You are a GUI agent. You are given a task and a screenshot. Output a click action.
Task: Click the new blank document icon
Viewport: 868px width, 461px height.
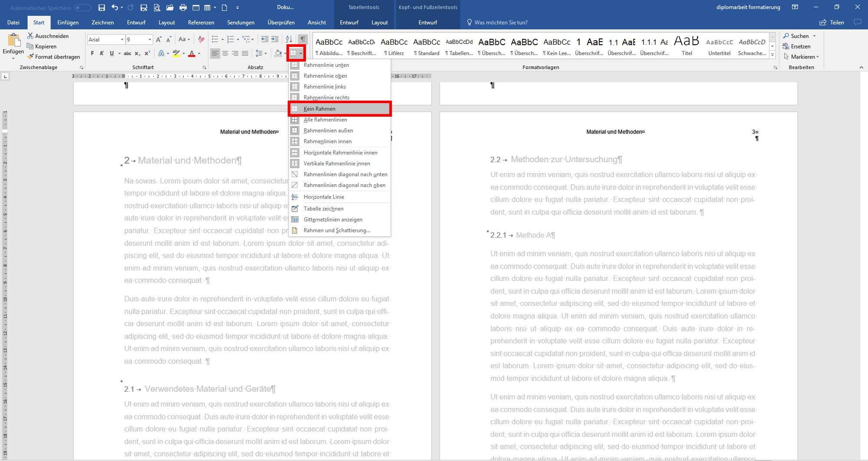coord(224,7)
